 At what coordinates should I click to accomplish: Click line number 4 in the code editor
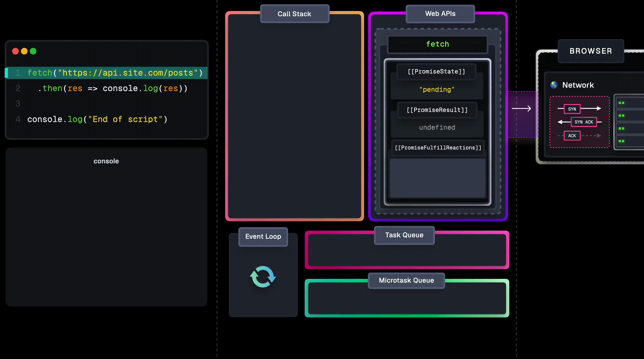click(x=18, y=119)
